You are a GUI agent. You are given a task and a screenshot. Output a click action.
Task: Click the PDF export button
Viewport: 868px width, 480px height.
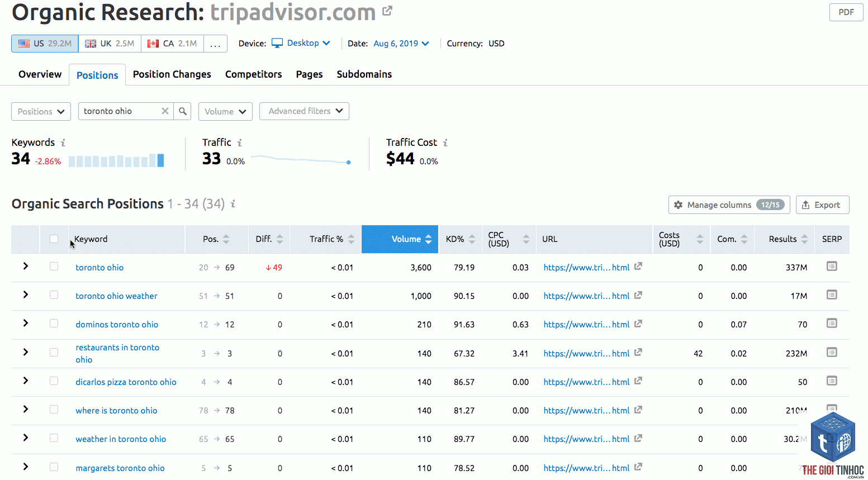846,12
